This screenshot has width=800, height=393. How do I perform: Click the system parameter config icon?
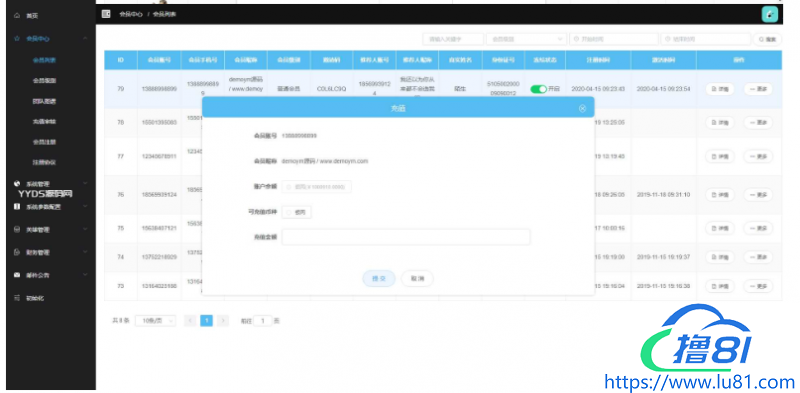(x=17, y=207)
